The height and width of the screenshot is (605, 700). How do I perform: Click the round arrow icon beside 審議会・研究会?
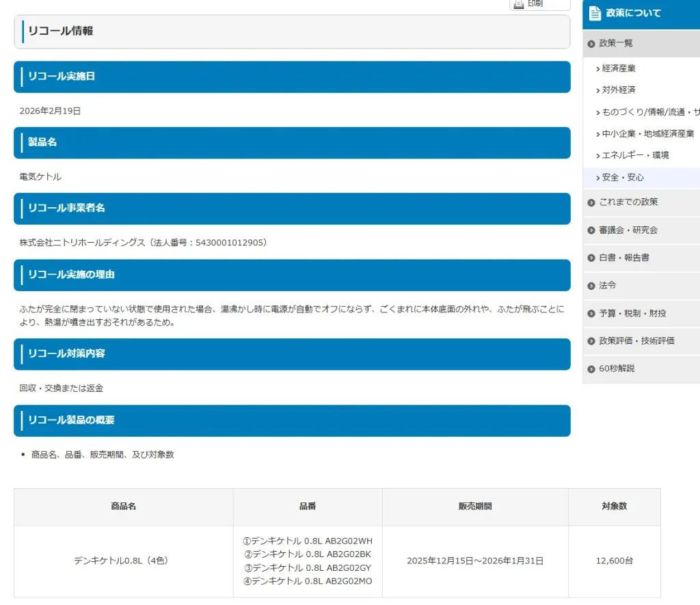coord(591,230)
